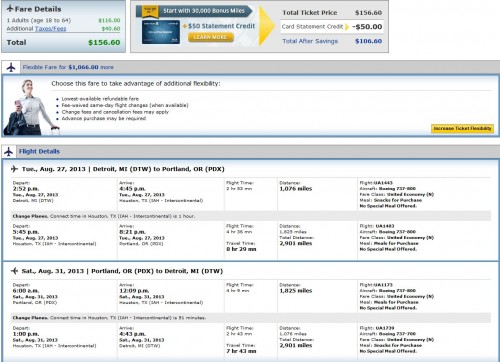Select Flexible Fare for $1,066.00 more

pyautogui.click(x=68, y=67)
